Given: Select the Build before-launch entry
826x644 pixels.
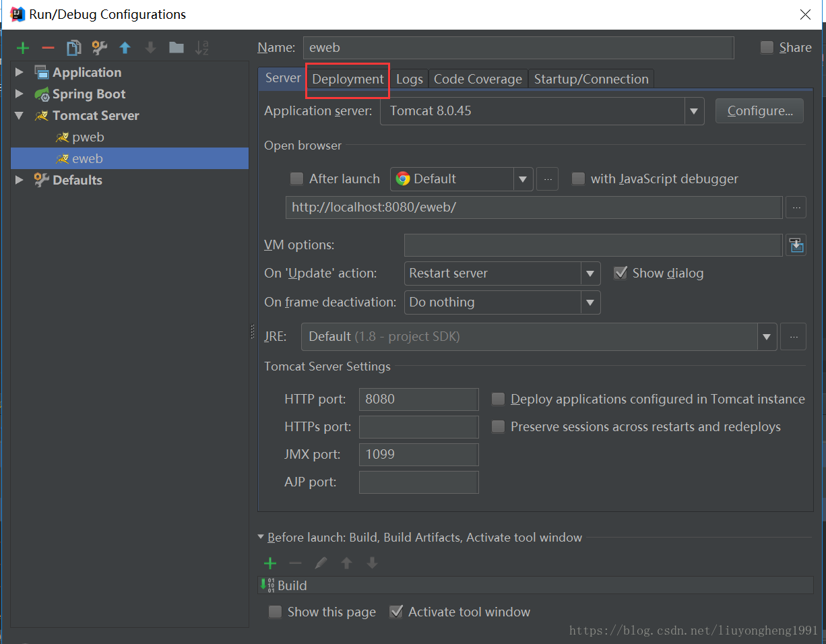Looking at the screenshot, I should coord(536,585).
